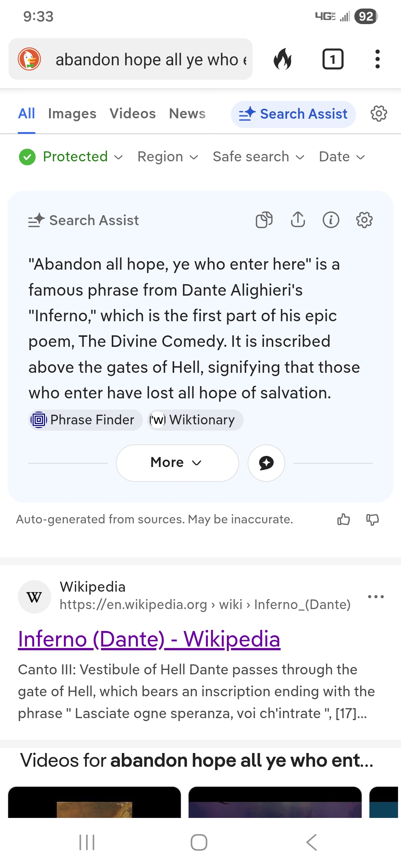Give thumbs up to the answer
The height and width of the screenshot is (868, 401).
(x=343, y=519)
